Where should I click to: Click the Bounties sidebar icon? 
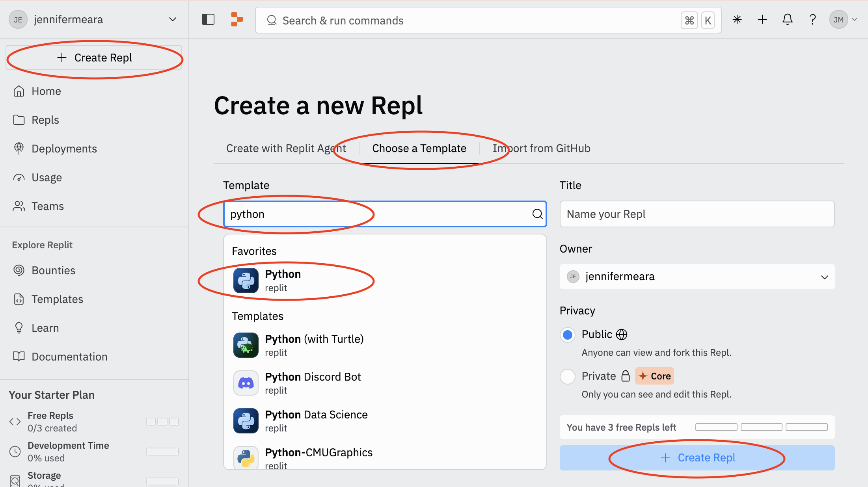[21, 270]
